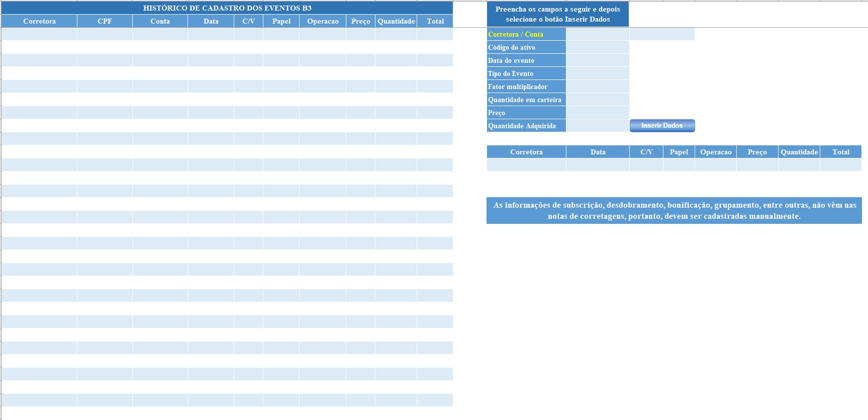868x420 pixels.
Task: Click the Total header in the preview table
Action: tap(840, 152)
